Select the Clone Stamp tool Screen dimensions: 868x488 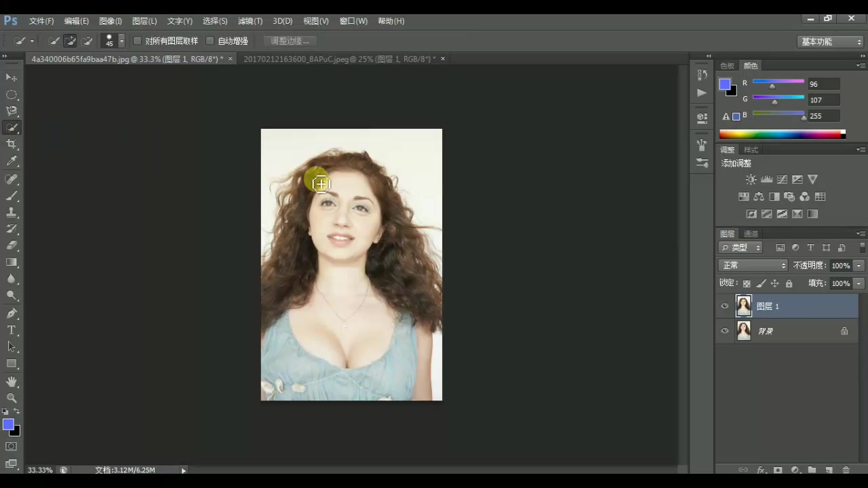(x=12, y=212)
